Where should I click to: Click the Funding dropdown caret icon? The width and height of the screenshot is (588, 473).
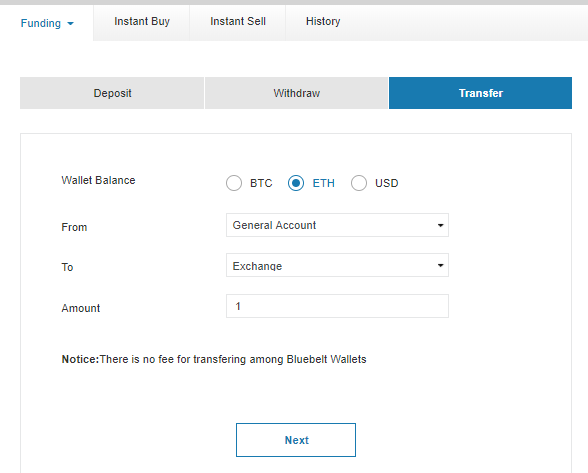[70, 24]
